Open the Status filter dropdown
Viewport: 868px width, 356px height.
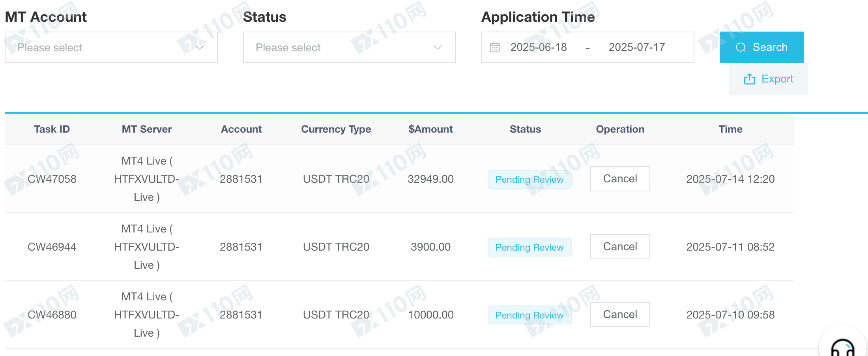coord(349,47)
